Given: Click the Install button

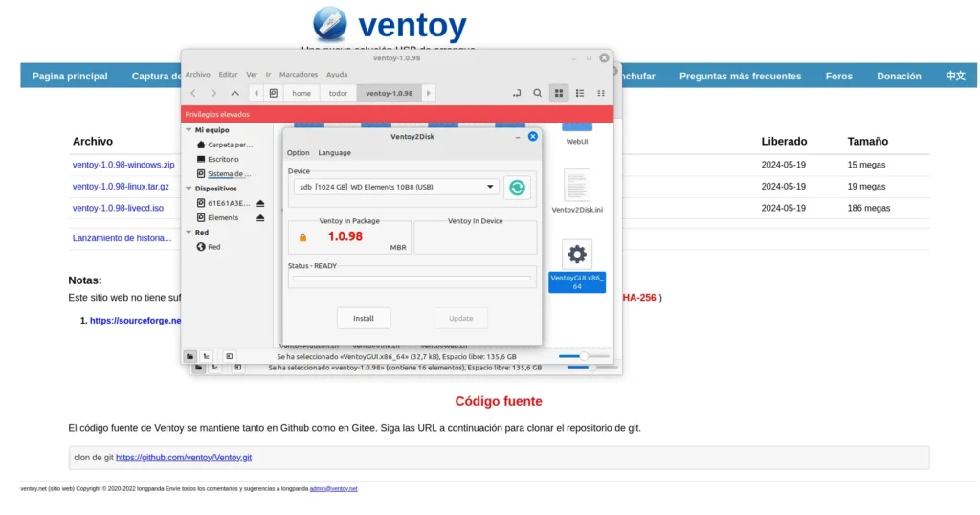Looking at the screenshot, I should point(364,318).
